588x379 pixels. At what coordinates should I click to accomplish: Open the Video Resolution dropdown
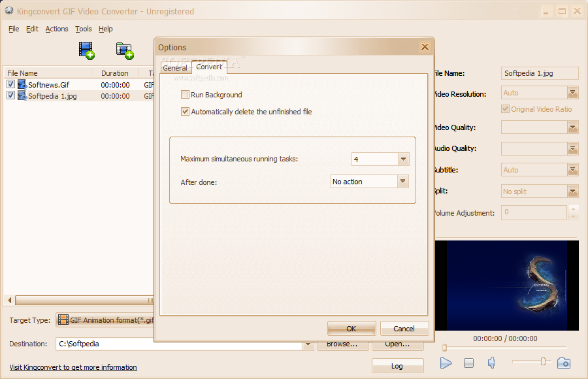pyautogui.click(x=572, y=93)
